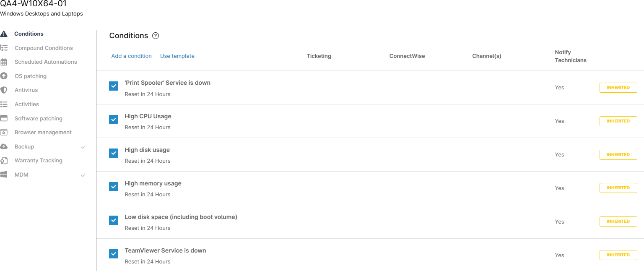Disable the Low disk space condition checkbox
Image resolution: width=644 pixels, height=271 pixels.
click(114, 220)
